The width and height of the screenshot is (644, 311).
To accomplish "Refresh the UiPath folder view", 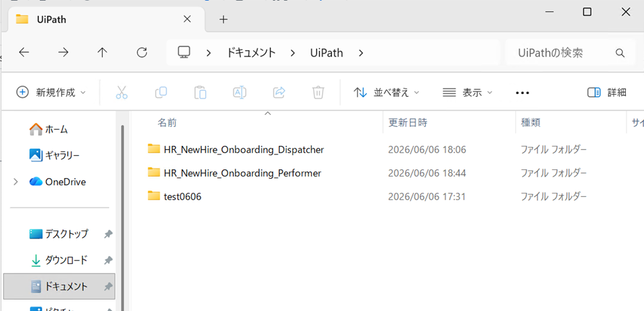I will (142, 52).
